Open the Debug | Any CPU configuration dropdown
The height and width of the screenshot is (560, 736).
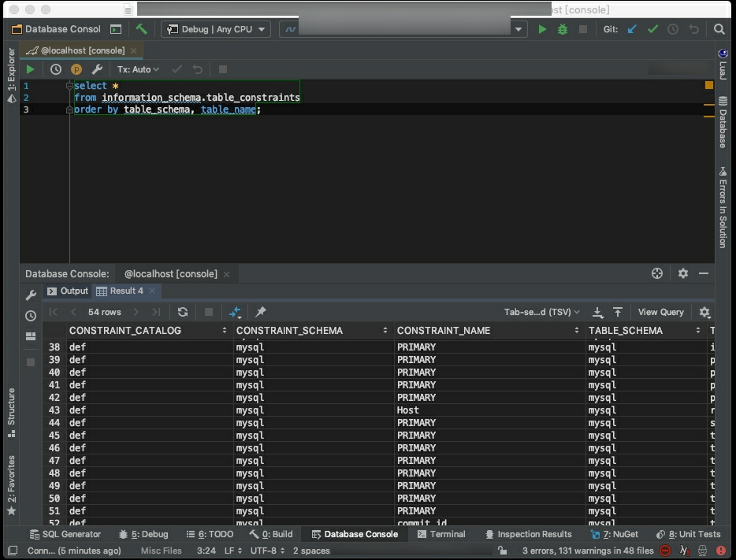pos(216,29)
